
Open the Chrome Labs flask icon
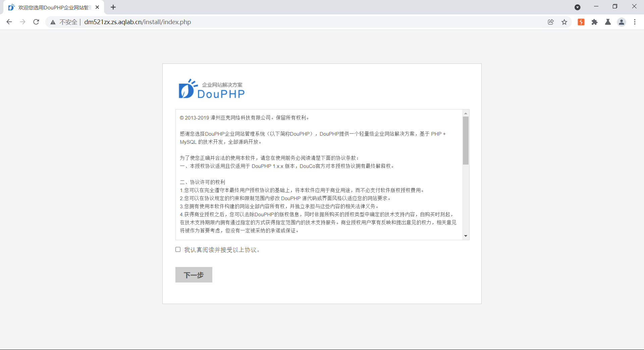click(x=608, y=22)
